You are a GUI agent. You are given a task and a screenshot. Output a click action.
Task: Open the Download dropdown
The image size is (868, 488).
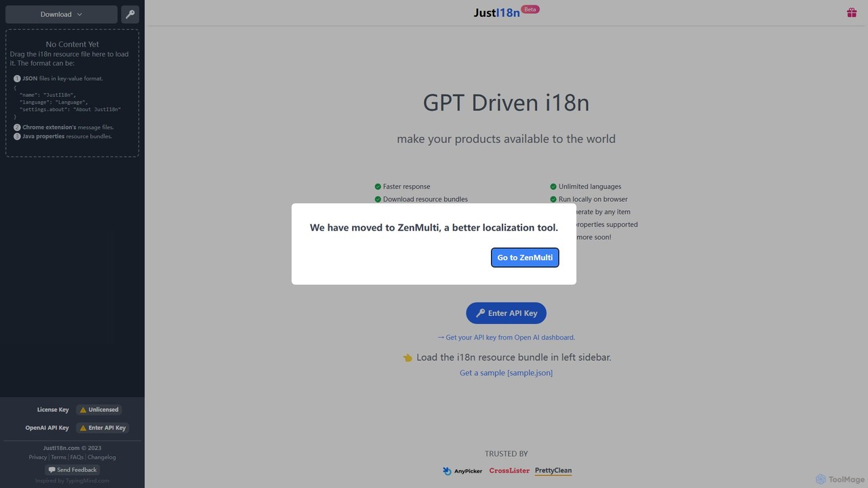(61, 14)
